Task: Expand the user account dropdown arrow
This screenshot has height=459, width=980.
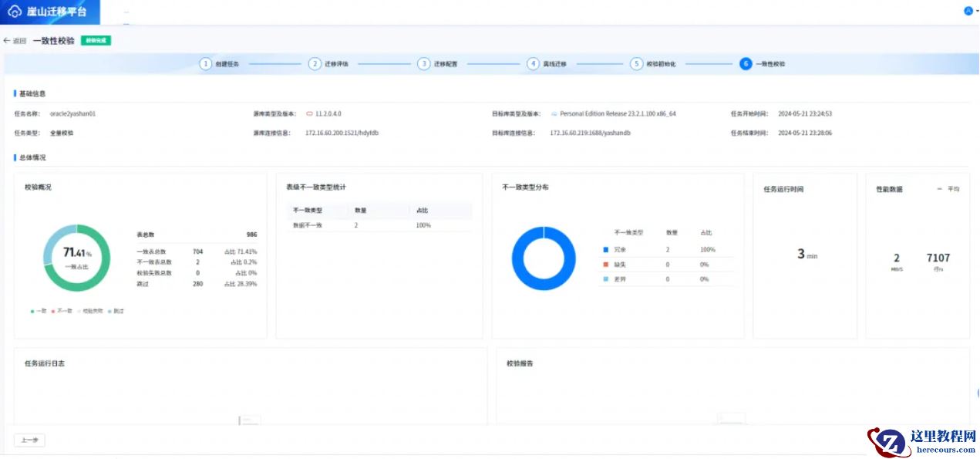Action: 977,12
